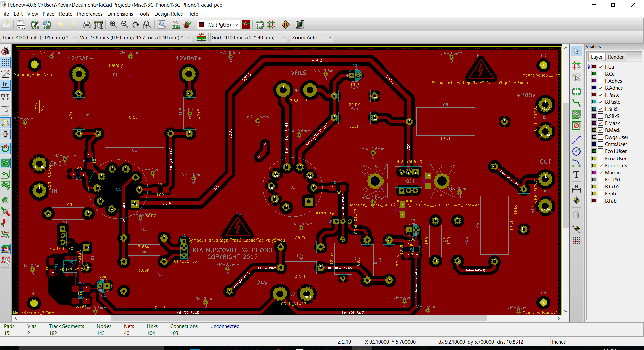Toggle track autoroute mode icon
644x350 pixels.
271,25
